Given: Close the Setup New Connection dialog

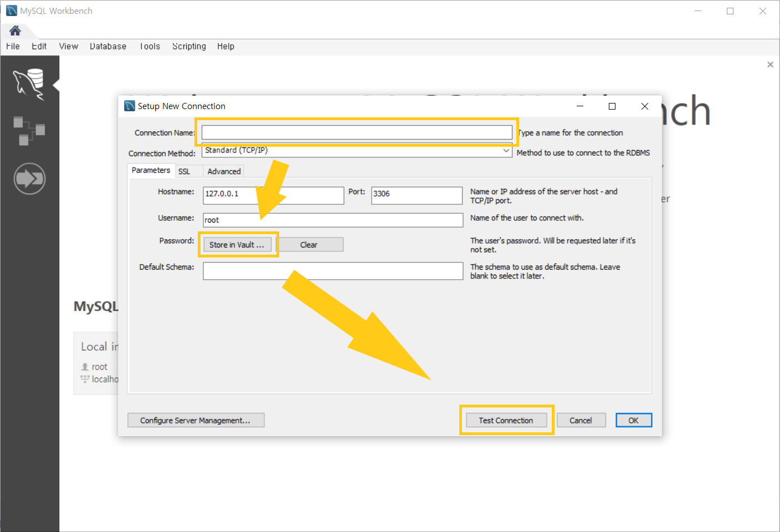Looking at the screenshot, I should 645,106.
